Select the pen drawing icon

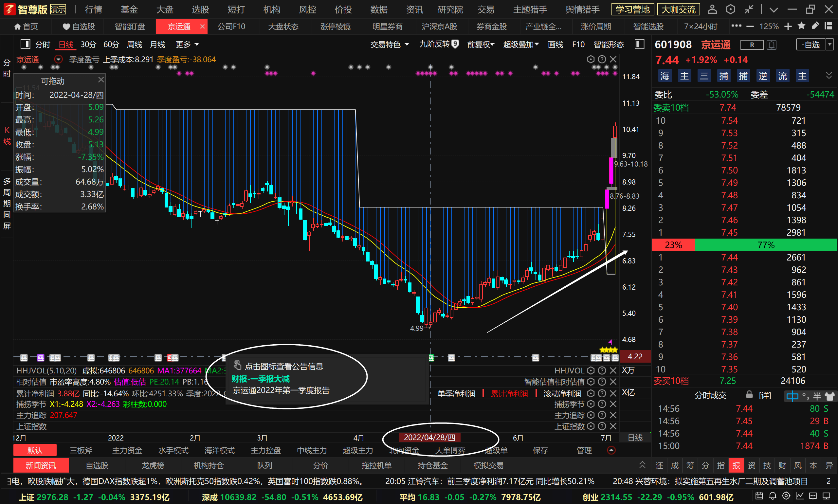pos(815,26)
